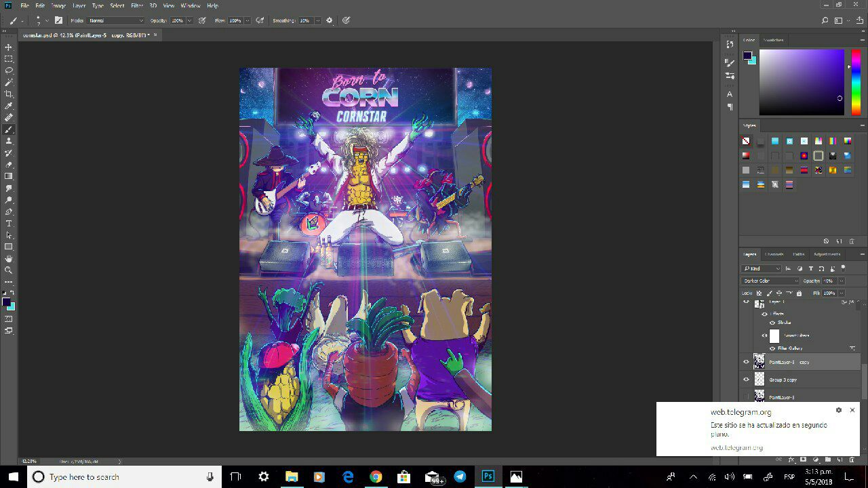This screenshot has width=868, height=488.
Task: Select the Pen tool
Action: (x=9, y=211)
